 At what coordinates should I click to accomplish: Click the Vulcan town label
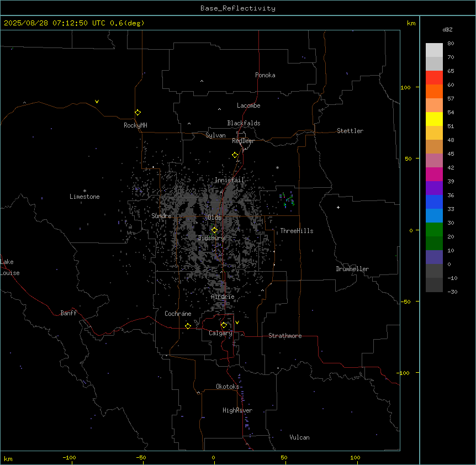point(299,437)
